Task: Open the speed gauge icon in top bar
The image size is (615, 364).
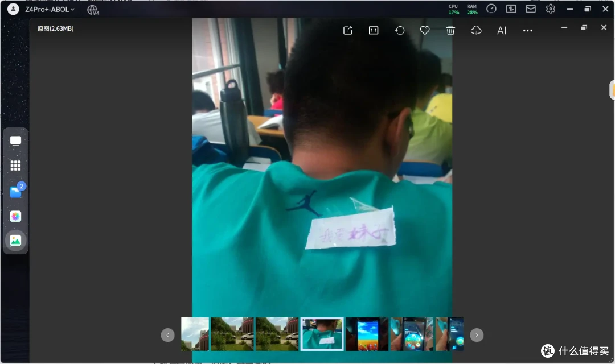Action: point(491,9)
